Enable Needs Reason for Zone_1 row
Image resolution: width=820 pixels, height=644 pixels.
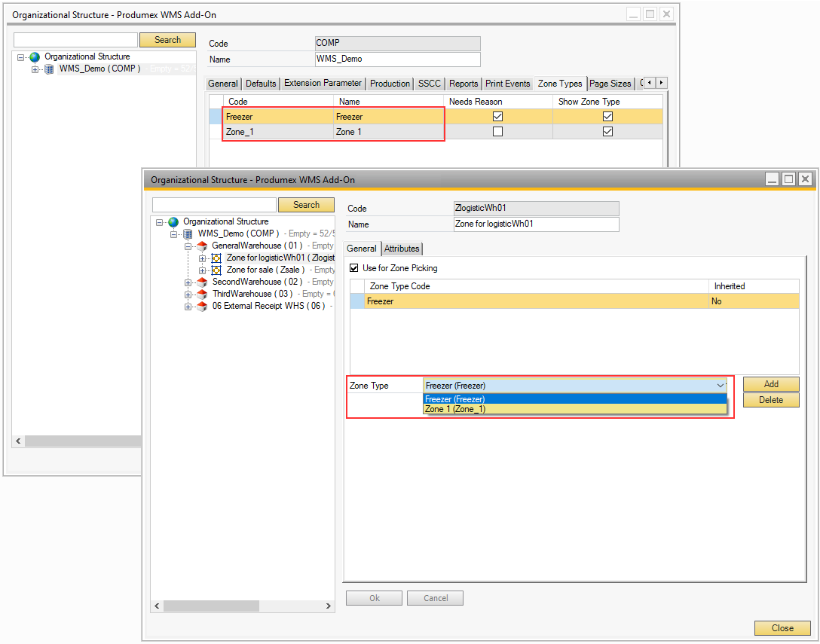(x=497, y=132)
